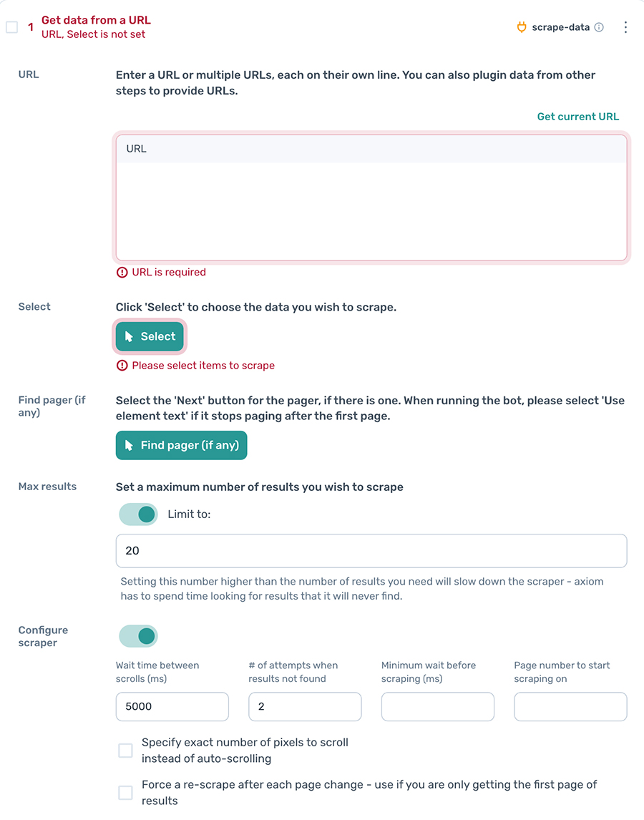Screen dimensions: 644x820
Task: Check the step 1 selection checkbox
Action: coord(11,26)
